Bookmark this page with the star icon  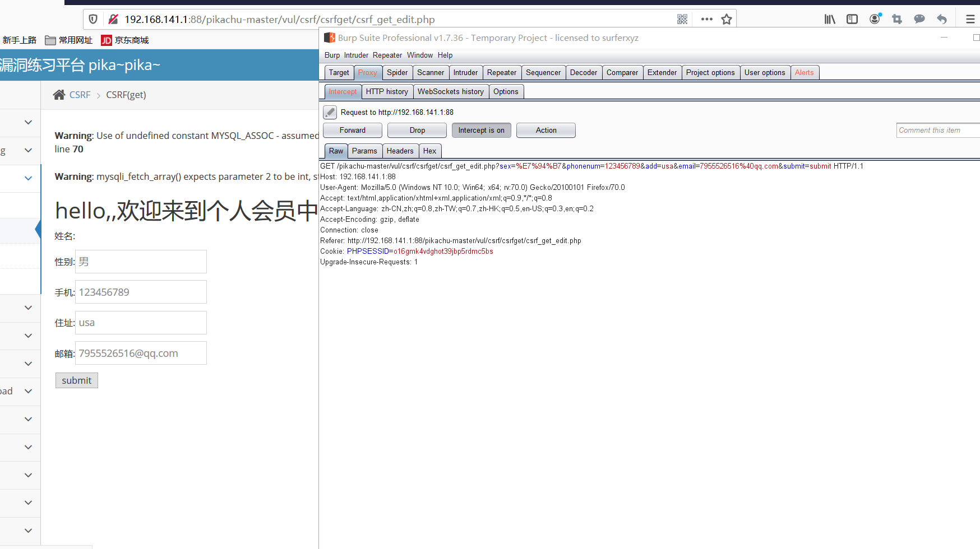coord(727,20)
